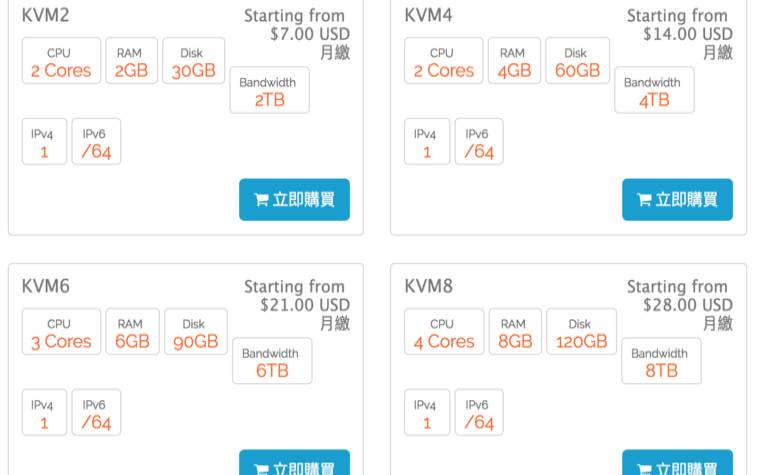Click the cart icon on KVM6's buy button
This screenshot has height=475, width=761.
pyautogui.click(x=261, y=469)
